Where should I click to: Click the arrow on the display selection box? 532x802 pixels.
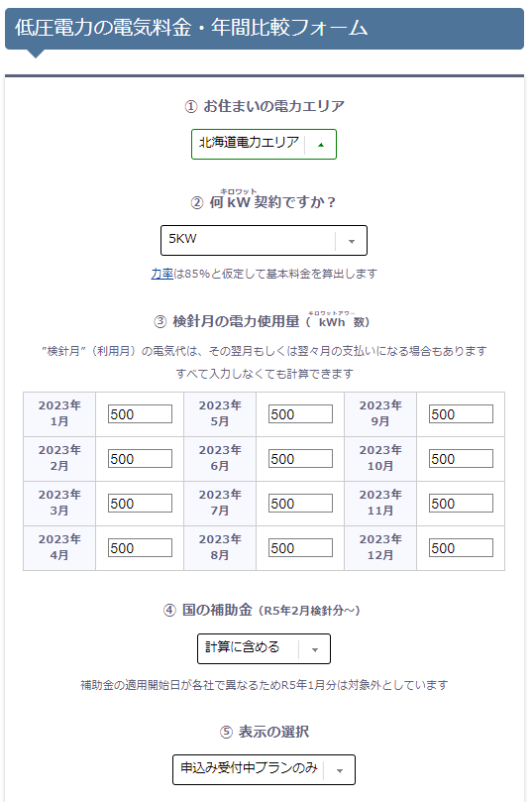[x=340, y=770]
